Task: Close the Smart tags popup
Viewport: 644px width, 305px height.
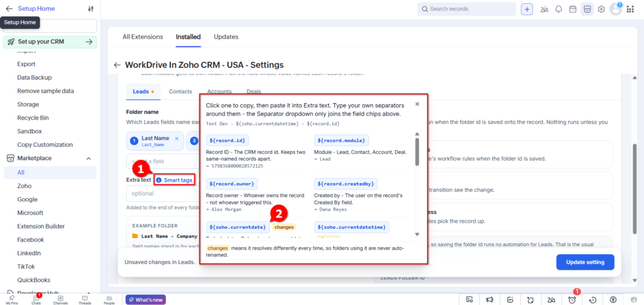Action: tap(417, 104)
